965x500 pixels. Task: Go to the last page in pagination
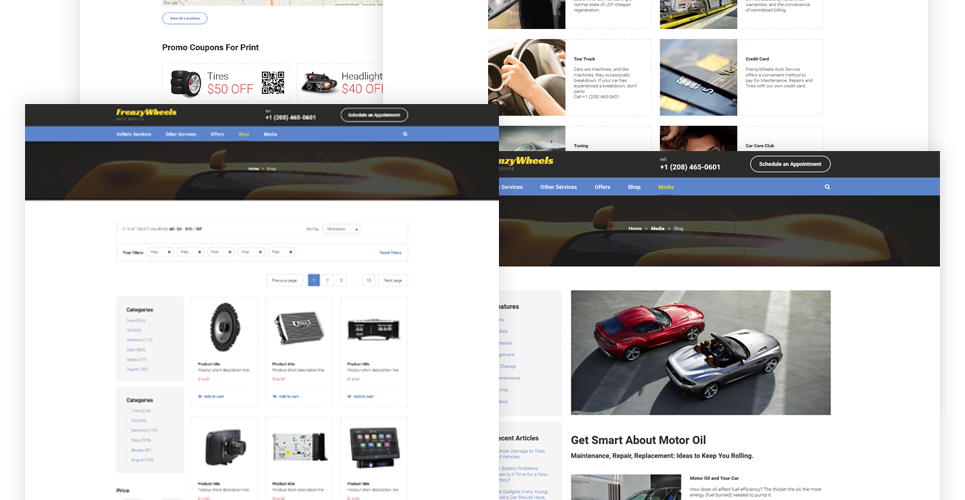pyautogui.click(x=369, y=280)
